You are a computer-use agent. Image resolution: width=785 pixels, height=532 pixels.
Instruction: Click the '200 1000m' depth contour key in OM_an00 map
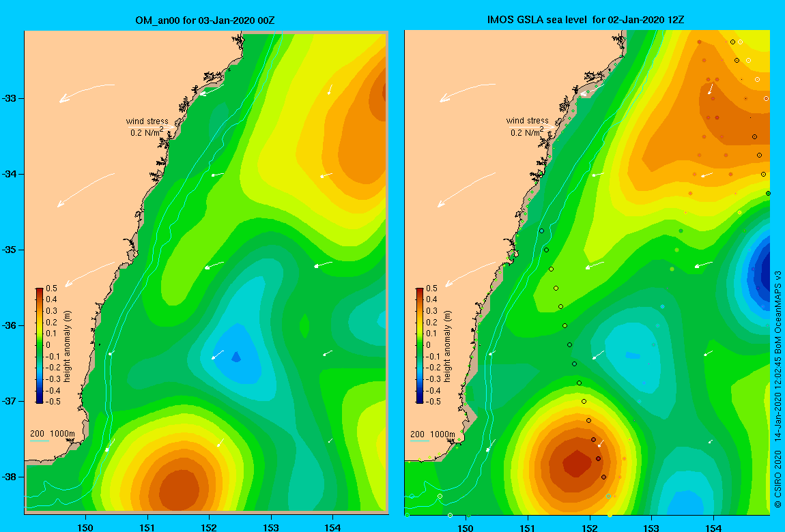(53, 434)
